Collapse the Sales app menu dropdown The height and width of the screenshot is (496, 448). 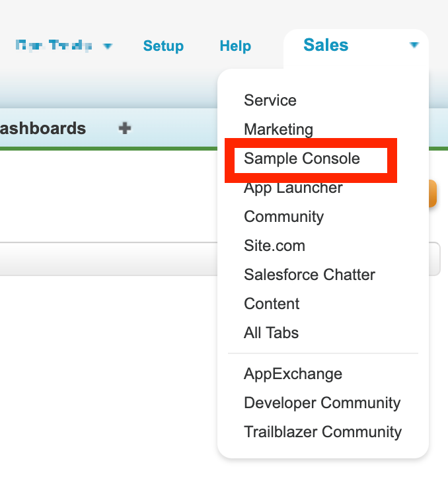click(x=414, y=46)
